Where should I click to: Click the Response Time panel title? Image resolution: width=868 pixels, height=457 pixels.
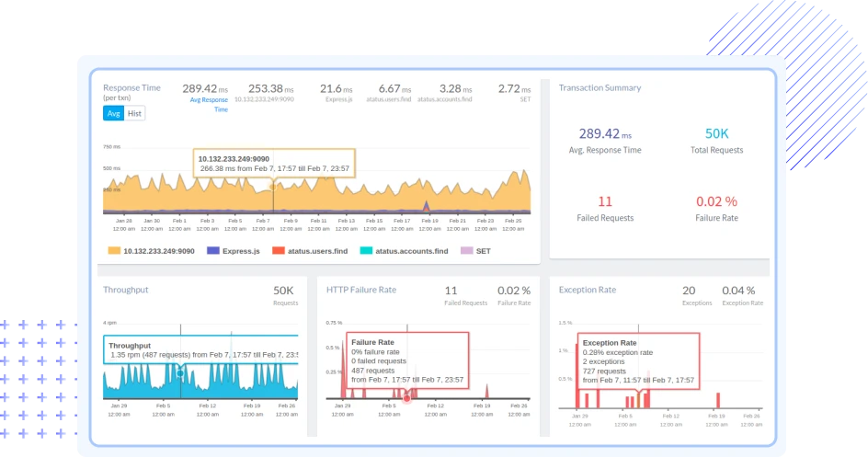pyautogui.click(x=131, y=87)
